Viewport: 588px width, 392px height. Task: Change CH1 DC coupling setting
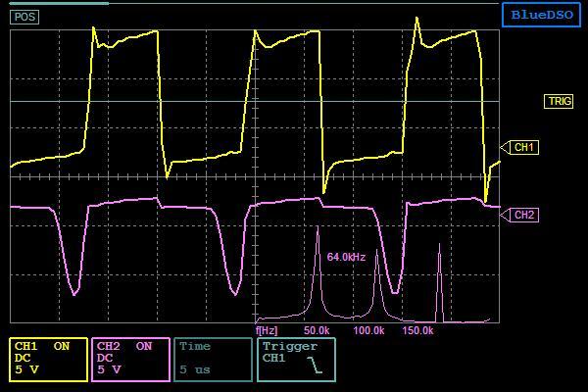23,358
